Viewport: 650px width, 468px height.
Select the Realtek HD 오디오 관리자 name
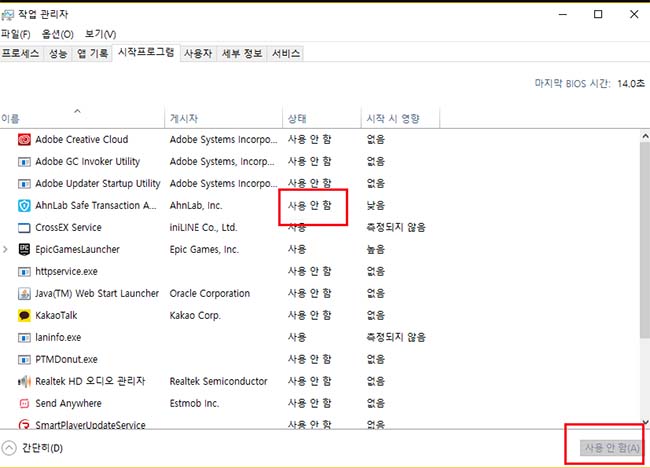point(90,381)
